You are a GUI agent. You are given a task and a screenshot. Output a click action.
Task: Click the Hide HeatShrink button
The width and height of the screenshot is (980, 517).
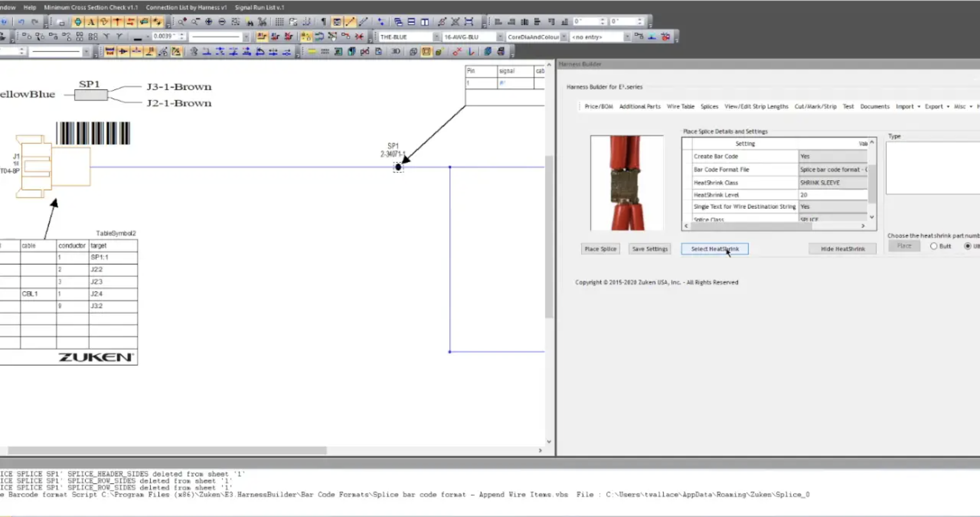point(843,249)
